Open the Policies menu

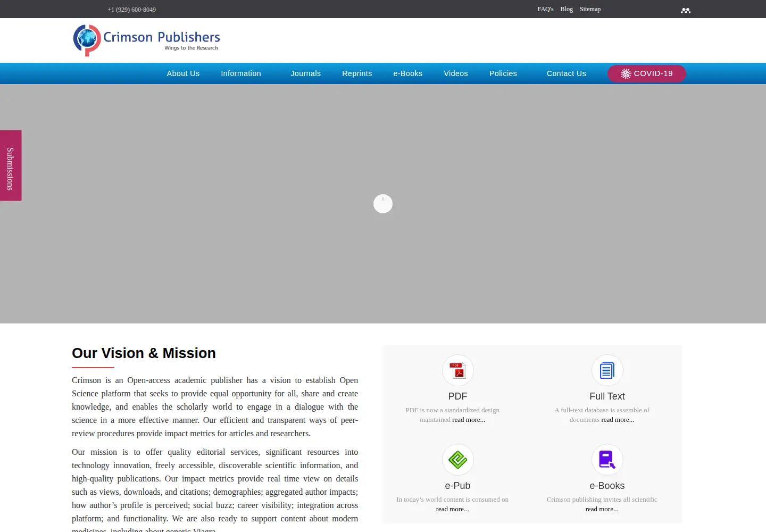point(503,73)
